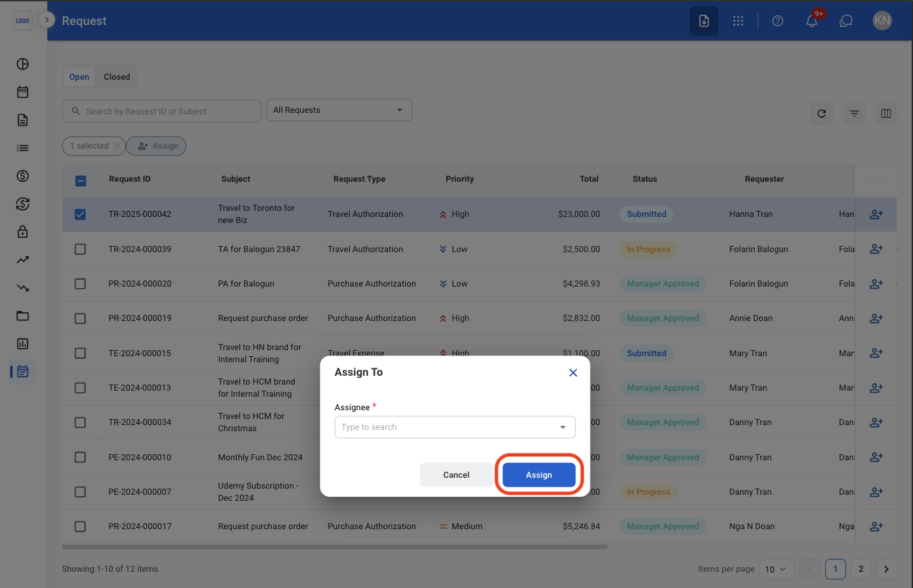
Task: Click the blue Assign button
Action: (539, 475)
